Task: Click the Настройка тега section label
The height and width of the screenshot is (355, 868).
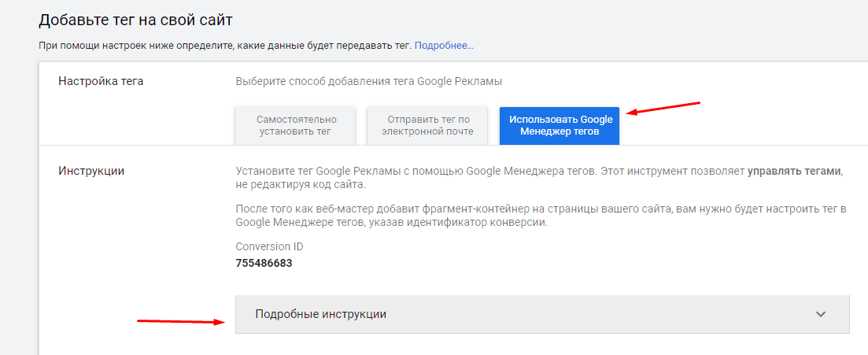Action: [x=101, y=81]
